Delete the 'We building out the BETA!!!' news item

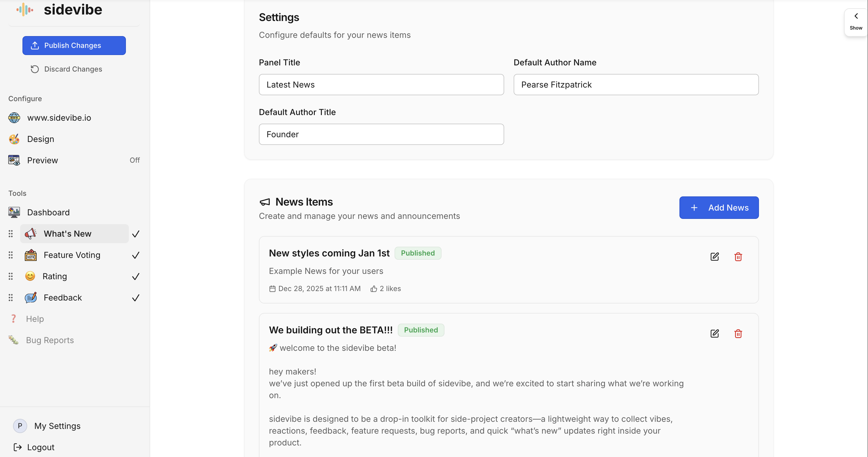click(x=738, y=334)
